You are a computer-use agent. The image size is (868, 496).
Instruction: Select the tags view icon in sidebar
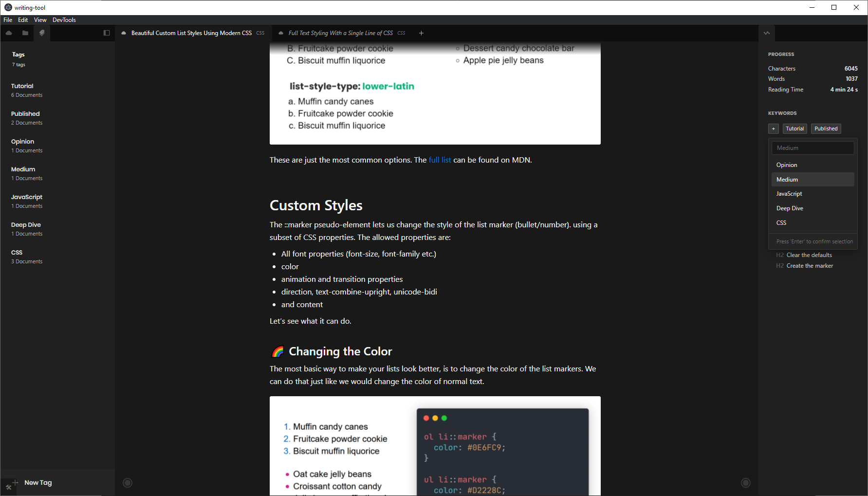tap(42, 33)
